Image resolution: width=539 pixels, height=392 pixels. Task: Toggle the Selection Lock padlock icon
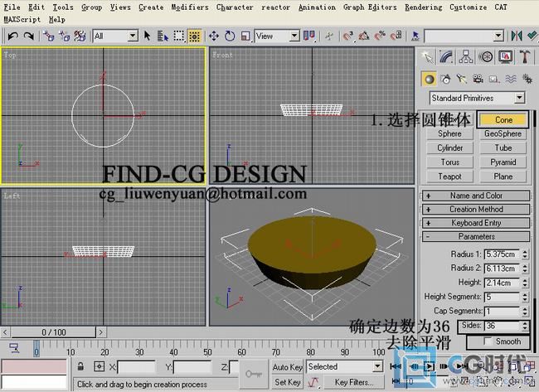tap(80, 366)
